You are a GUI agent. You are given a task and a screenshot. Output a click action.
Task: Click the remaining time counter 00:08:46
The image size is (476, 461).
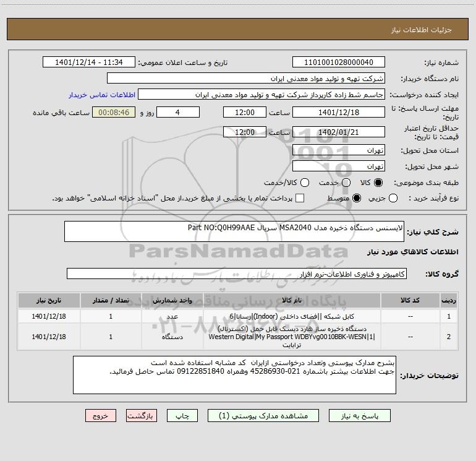click(x=114, y=112)
